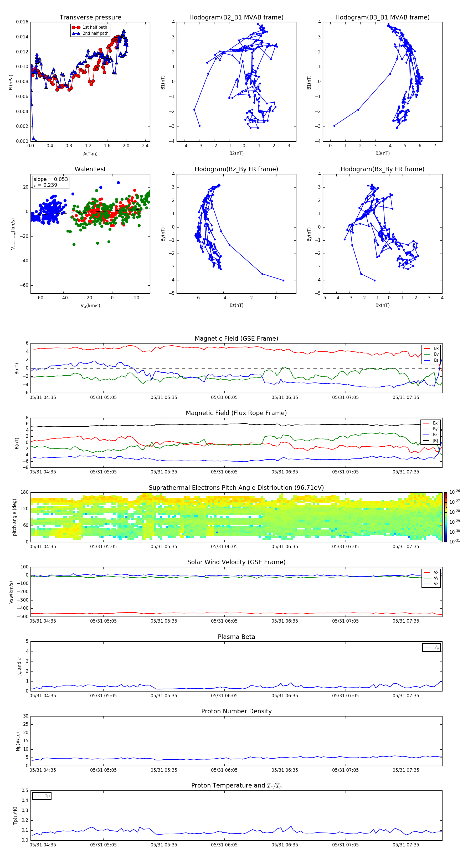Click the 'Proton Number Density' title
Image resolution: width=473 pixels, height=868 pixels.
(236, 711)
